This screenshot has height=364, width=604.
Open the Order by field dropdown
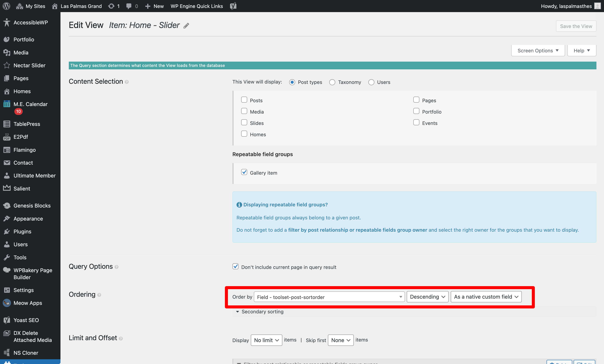click(x=329, y=297)
